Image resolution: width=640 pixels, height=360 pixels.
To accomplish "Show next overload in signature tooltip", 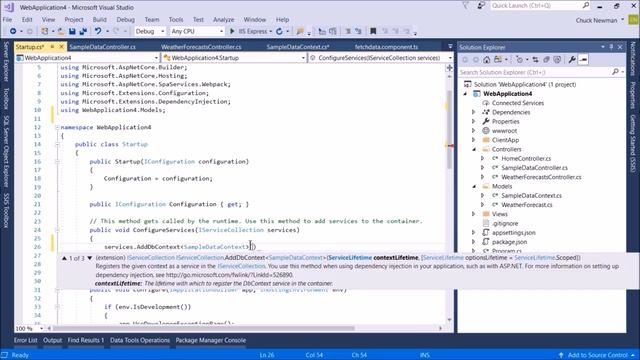I will coord(89,258).
